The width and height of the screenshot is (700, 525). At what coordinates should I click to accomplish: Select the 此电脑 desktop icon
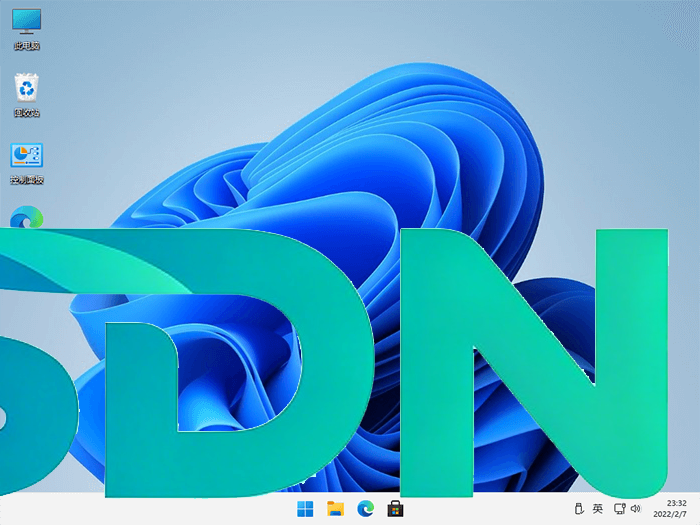[27, 29]
